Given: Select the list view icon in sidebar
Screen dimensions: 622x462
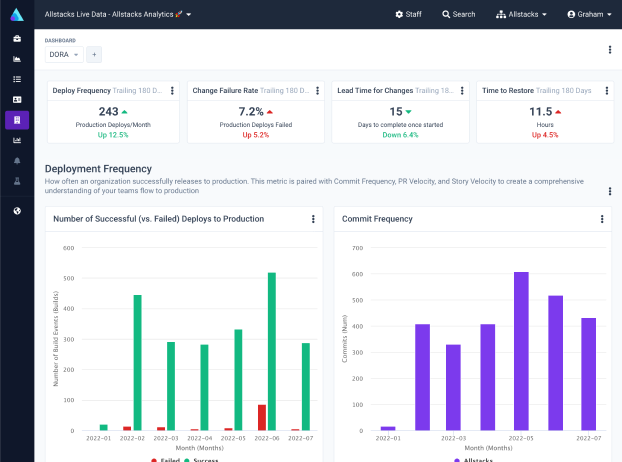Looking at the screenshot, I should click(17, 79).
